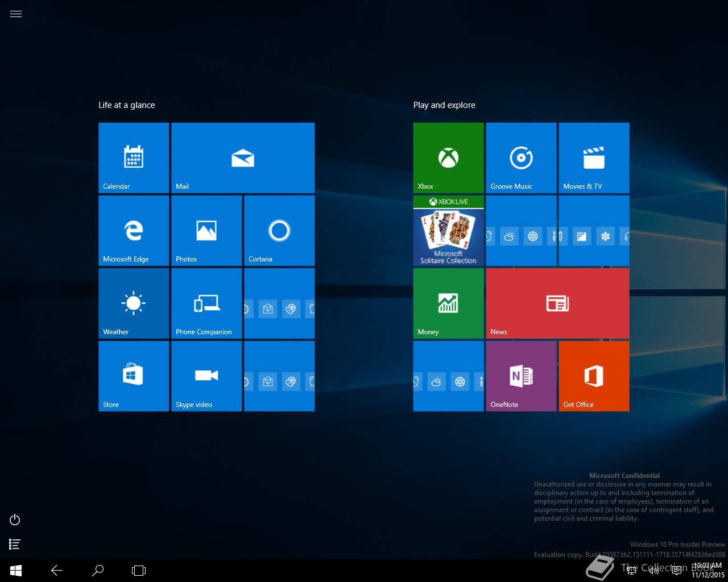728x582 pixels.
Task: Open the Movies & TV tile
Action: 594,158
